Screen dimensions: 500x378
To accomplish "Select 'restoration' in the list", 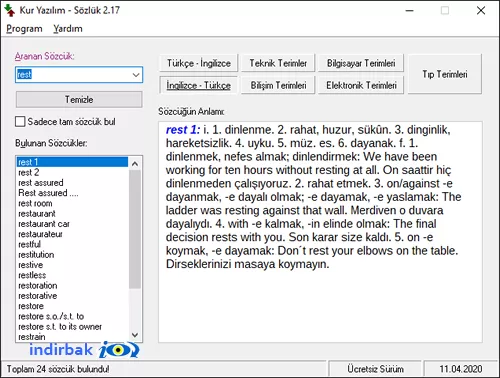I will 72,285.
